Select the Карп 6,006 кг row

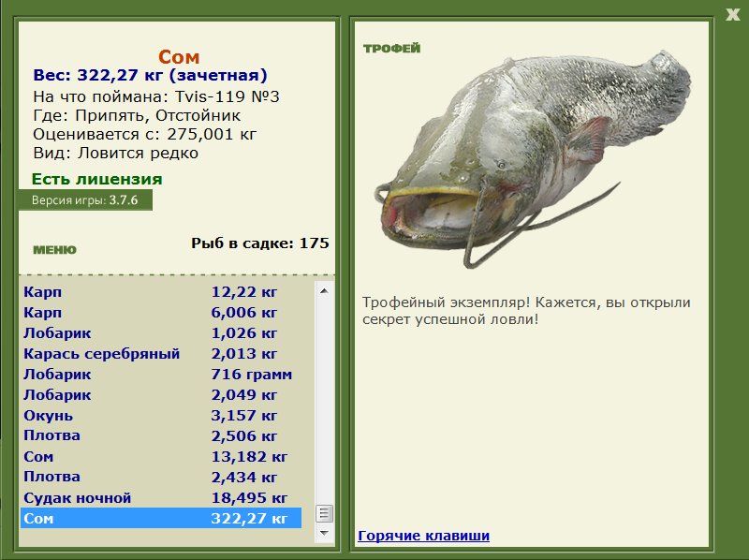(x=161, y=312)
